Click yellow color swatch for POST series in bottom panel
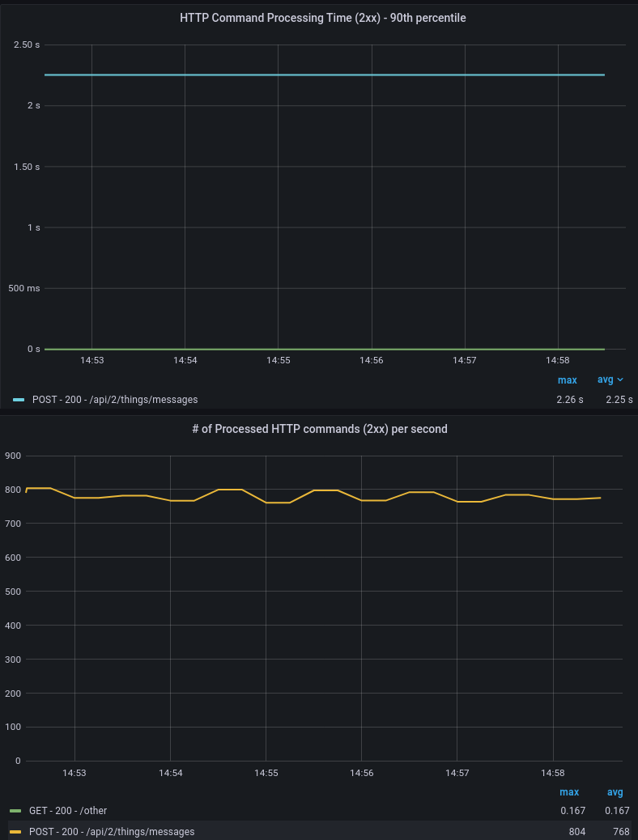The height and width of the screenshot is (840, 638). 15,832
